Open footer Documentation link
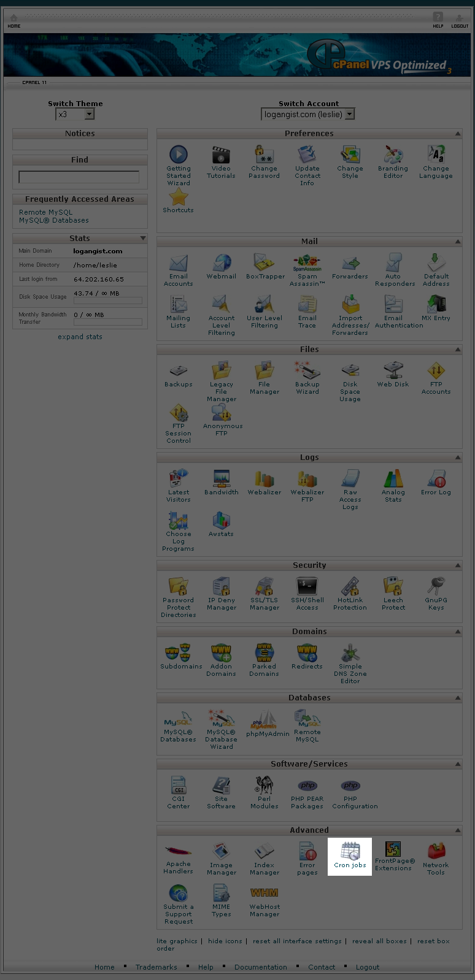 click(x=261, y=967)
